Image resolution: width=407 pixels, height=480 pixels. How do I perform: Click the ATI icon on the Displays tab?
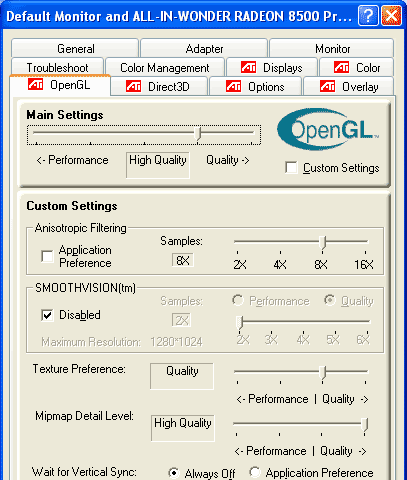248,67
